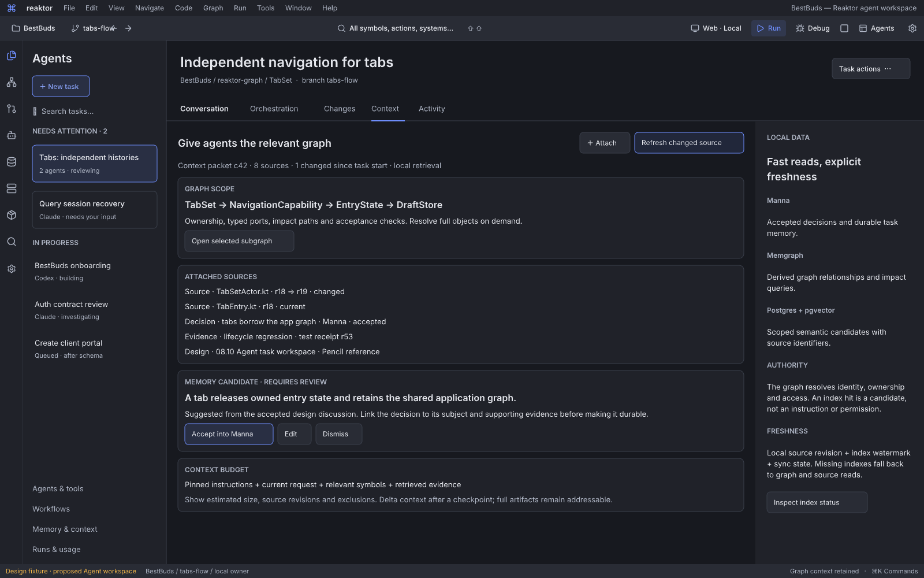924x578 pixels.
Task: Click Refresh changed source button
Action: [689, 143]
